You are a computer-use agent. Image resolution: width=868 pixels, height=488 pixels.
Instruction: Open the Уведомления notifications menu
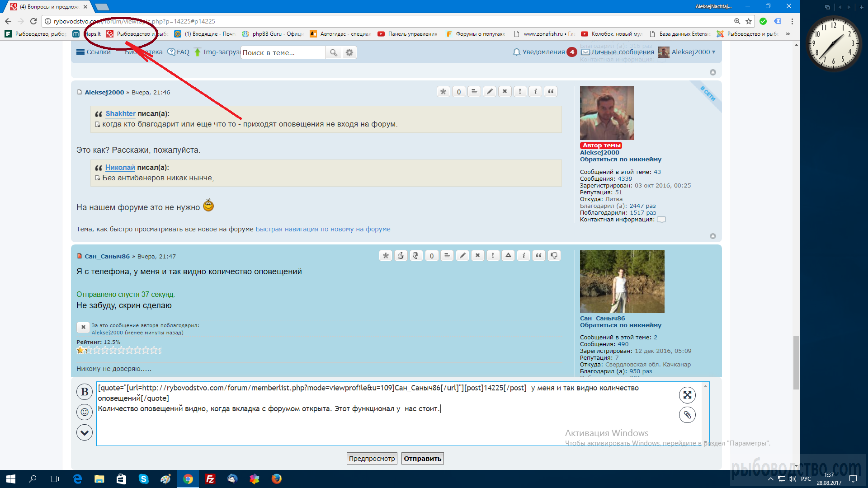(x=543, y=52)
